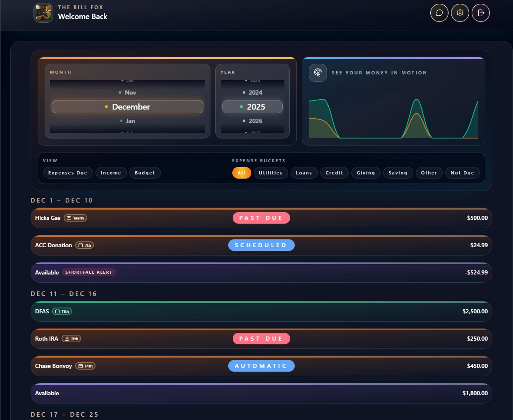Click the logout icon
Image resolution: width=513 pixels, height=420 pixels.
[480, 13]
